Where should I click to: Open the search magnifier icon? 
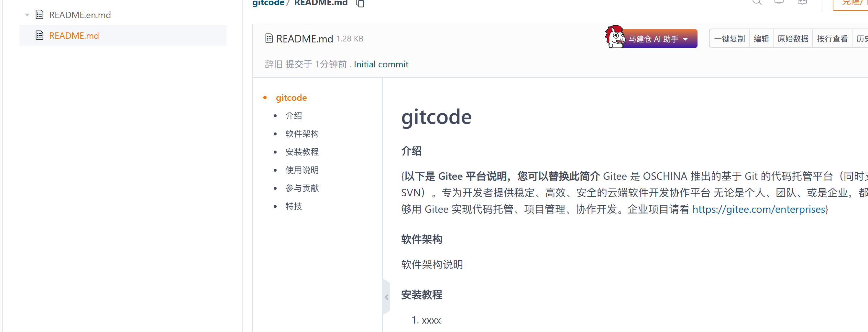(757, 2)
